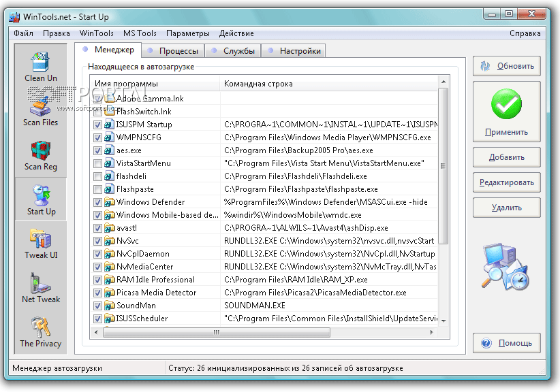Click the scroll-right arrow of the startup list
This screenshot has width=560, height=392.
point(432,332)
